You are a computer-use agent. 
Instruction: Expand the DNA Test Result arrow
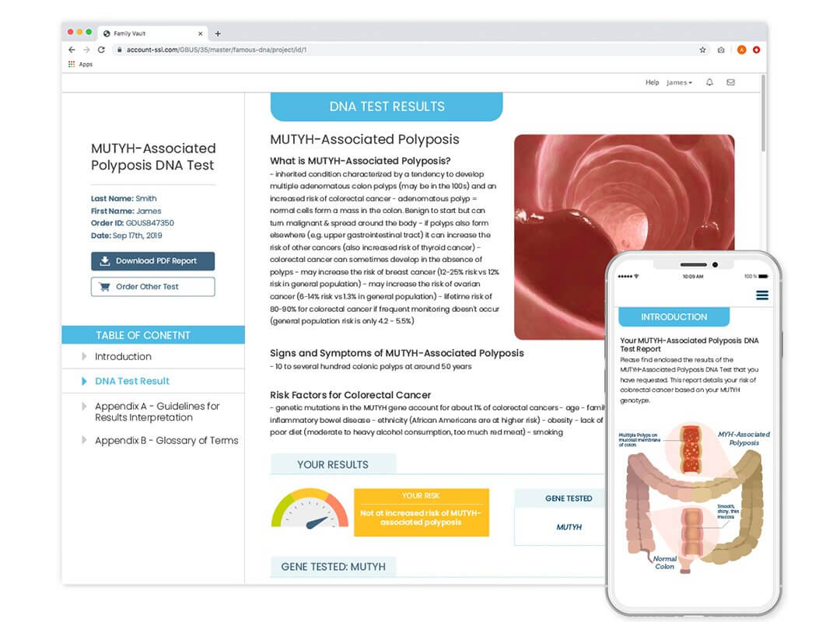click(x=84, y=381)
